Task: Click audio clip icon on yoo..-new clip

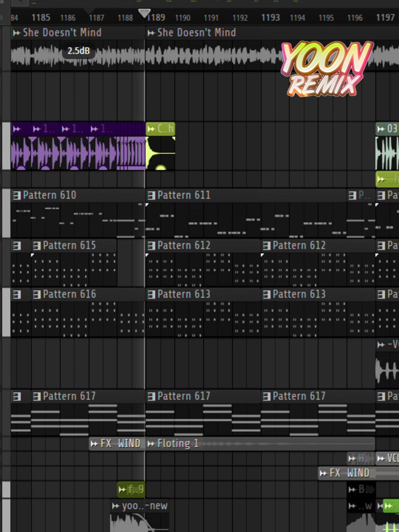Action: pos(116,506)
